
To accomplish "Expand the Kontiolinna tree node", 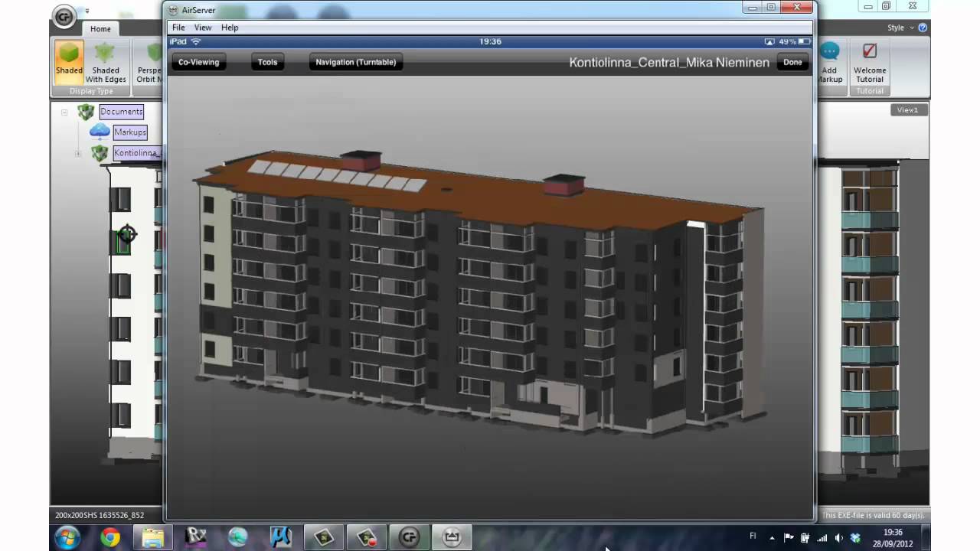I will point(77,154).
